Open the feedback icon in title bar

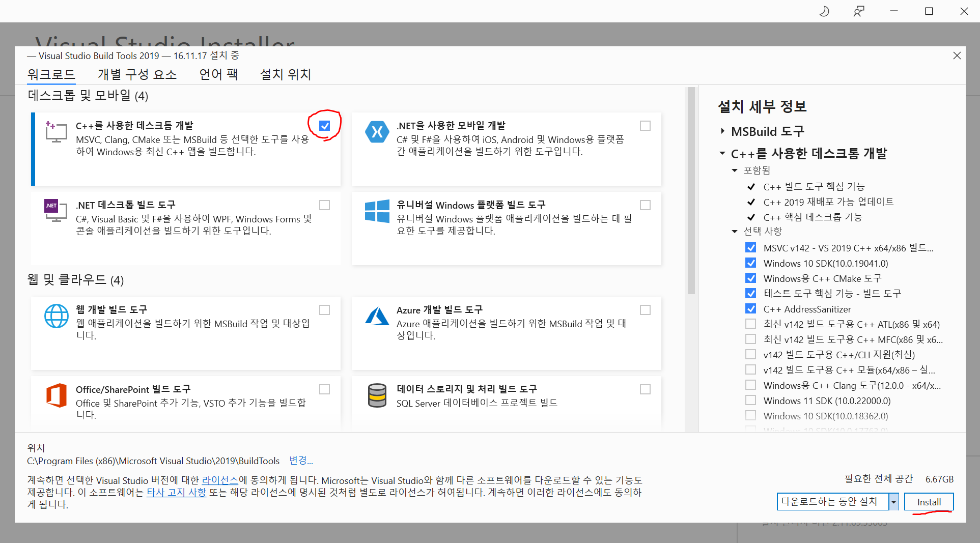859,11
